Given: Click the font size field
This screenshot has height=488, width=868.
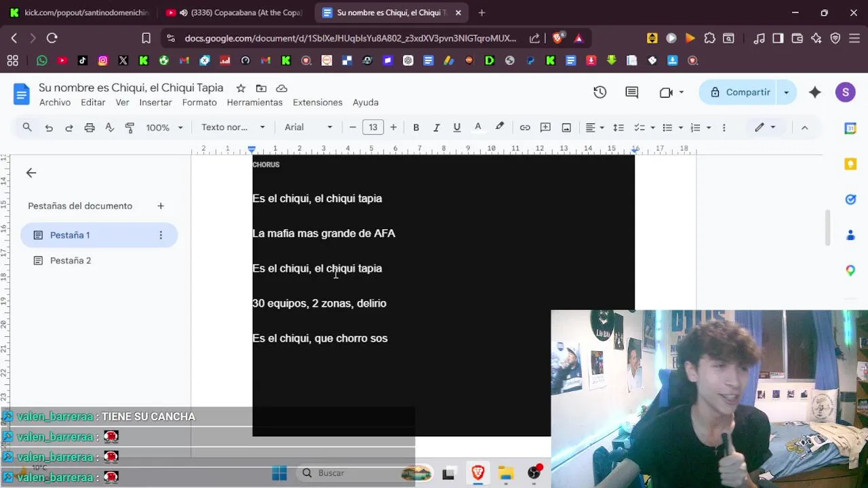Looking at the screenshot, I should click(373, 127).
